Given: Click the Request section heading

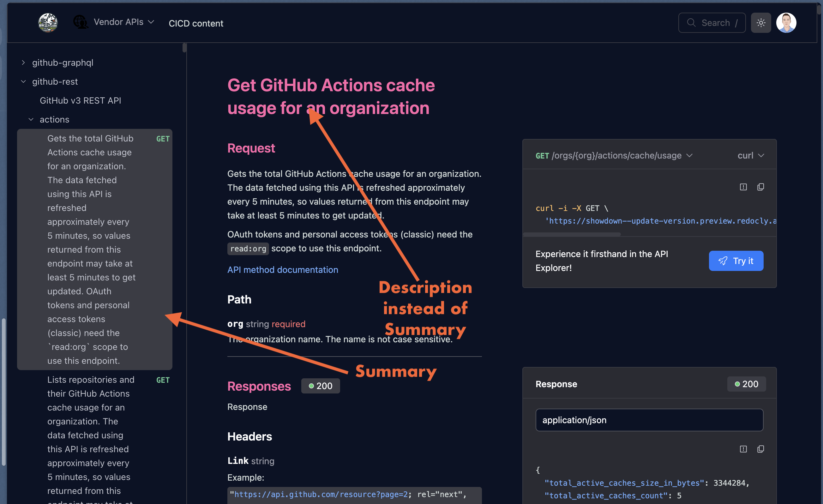Looking at the screenshot, I should tap(251, 148).
